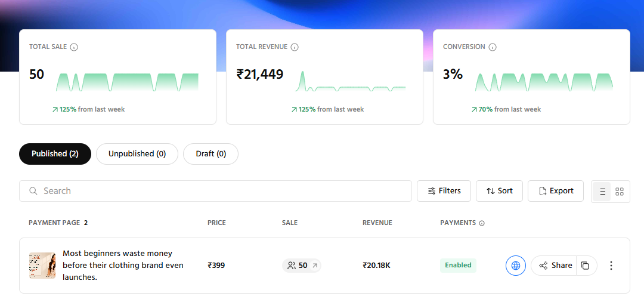
Task: Open the Draft (0) tab
Action: coord(210,154)
